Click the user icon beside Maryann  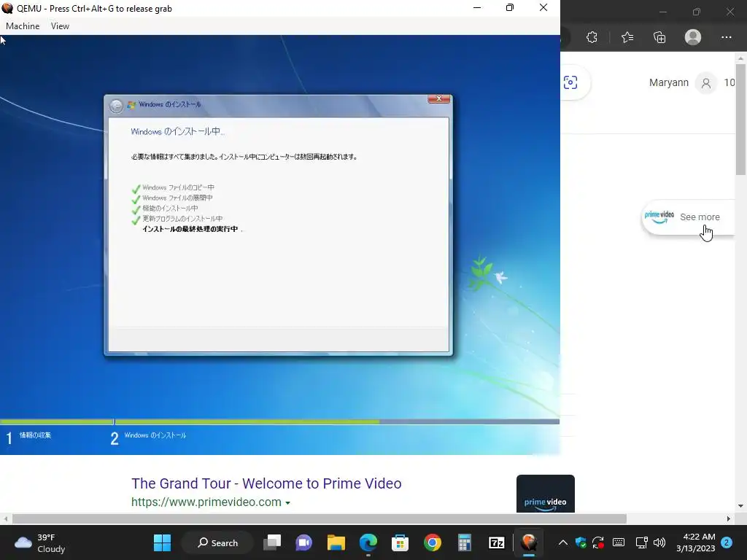point(706,83)
